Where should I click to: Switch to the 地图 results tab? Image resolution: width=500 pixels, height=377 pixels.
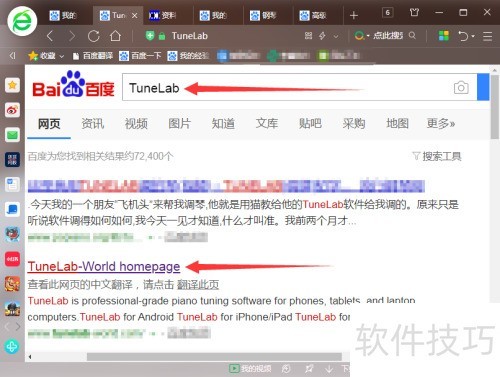click(397, 123)
